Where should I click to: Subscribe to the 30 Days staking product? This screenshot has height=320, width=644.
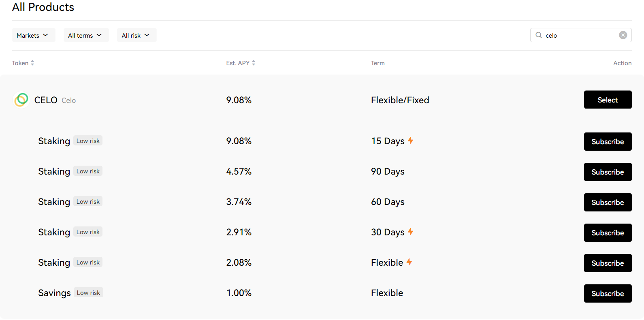pyautogui.click(x=608, y=233)
